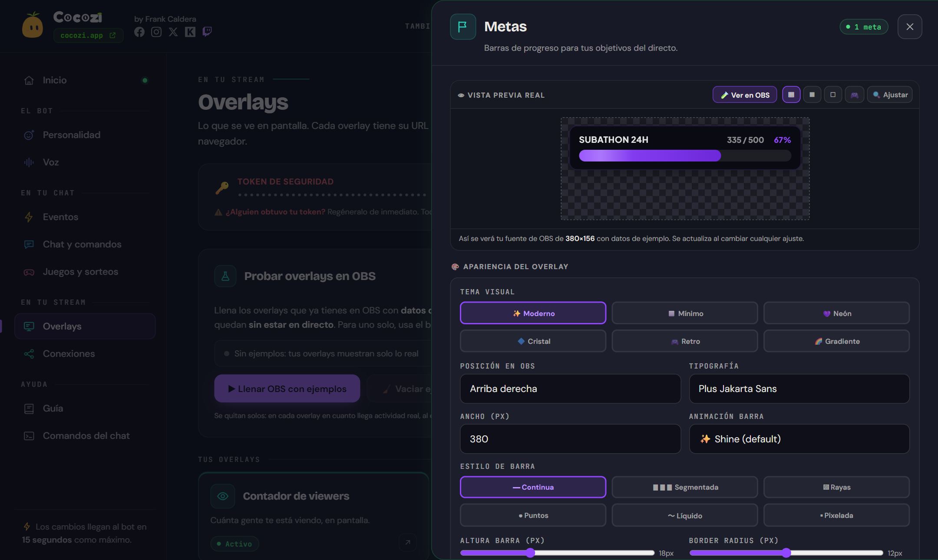Close the Metas panel

(910, 27)
